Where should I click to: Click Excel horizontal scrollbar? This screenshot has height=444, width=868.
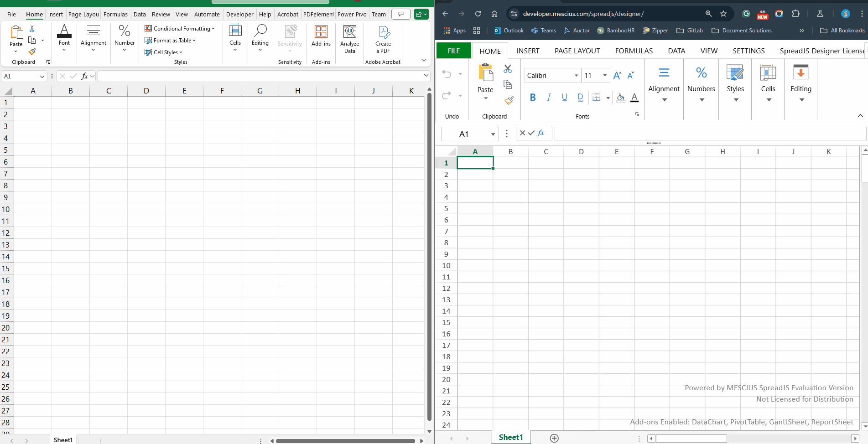click(345, 441)
